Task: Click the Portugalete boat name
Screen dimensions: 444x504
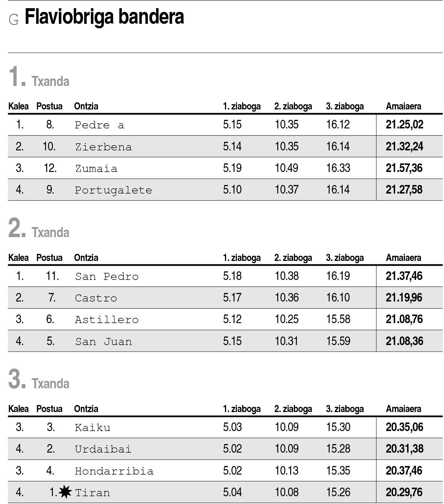Action: tap(113, 190)
